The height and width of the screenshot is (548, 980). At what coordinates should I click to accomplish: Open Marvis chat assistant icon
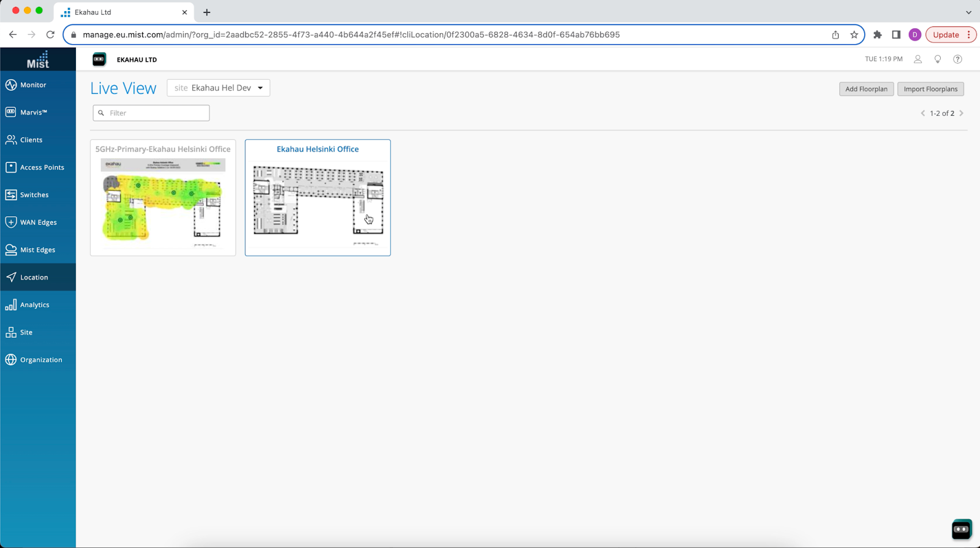click(962, 529)
